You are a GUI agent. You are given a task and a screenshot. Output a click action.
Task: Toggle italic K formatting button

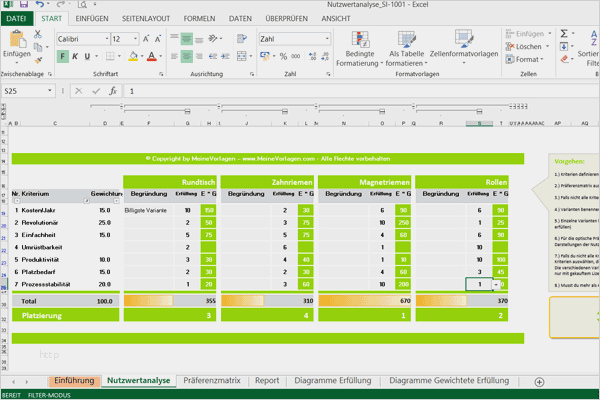[75, 56]
